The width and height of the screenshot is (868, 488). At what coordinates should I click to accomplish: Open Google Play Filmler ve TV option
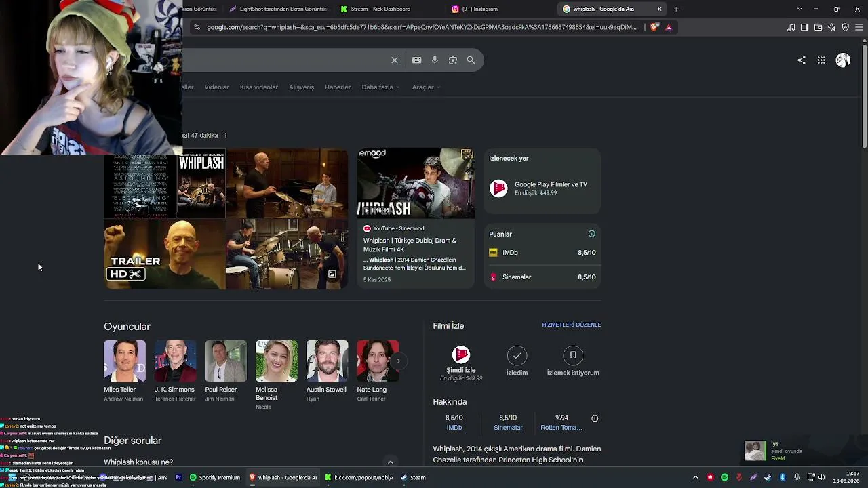click(542, 188)
